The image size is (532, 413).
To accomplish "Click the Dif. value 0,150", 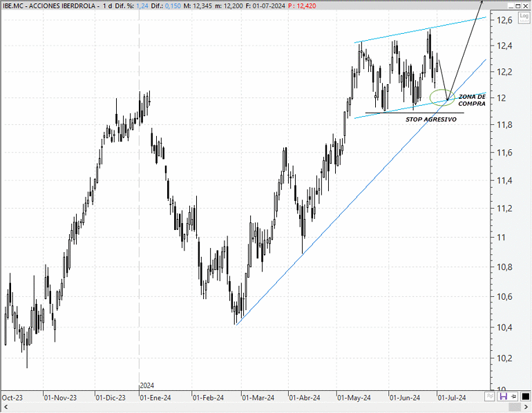I will (173, 6).
